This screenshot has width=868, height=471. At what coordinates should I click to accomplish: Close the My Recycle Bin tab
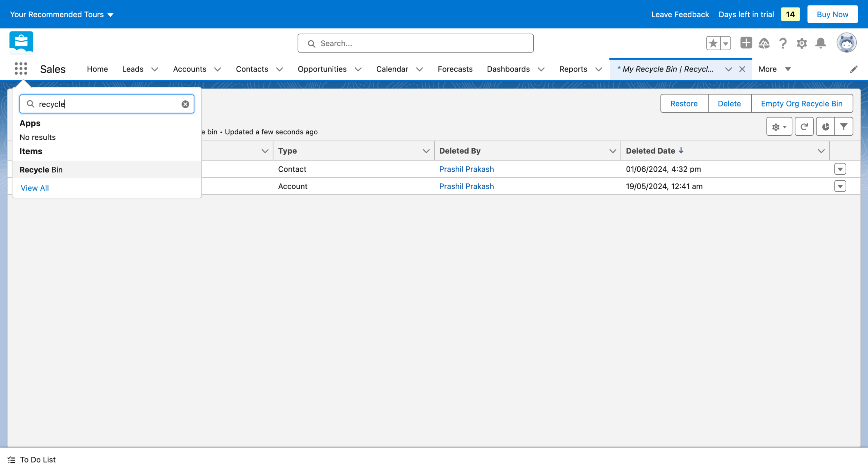[742, 69]
